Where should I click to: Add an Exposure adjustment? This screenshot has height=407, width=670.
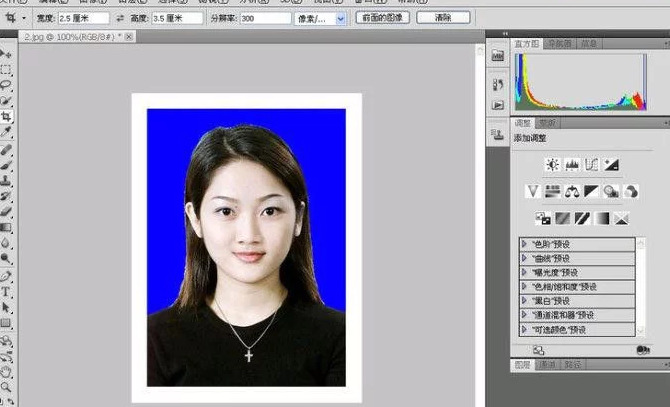pos(611,164)
